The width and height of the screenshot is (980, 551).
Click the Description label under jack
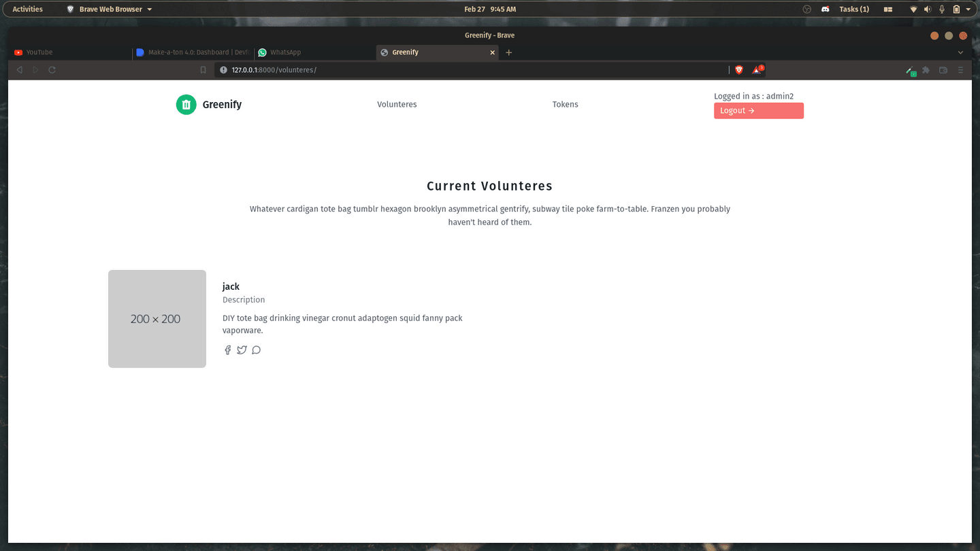244,300
